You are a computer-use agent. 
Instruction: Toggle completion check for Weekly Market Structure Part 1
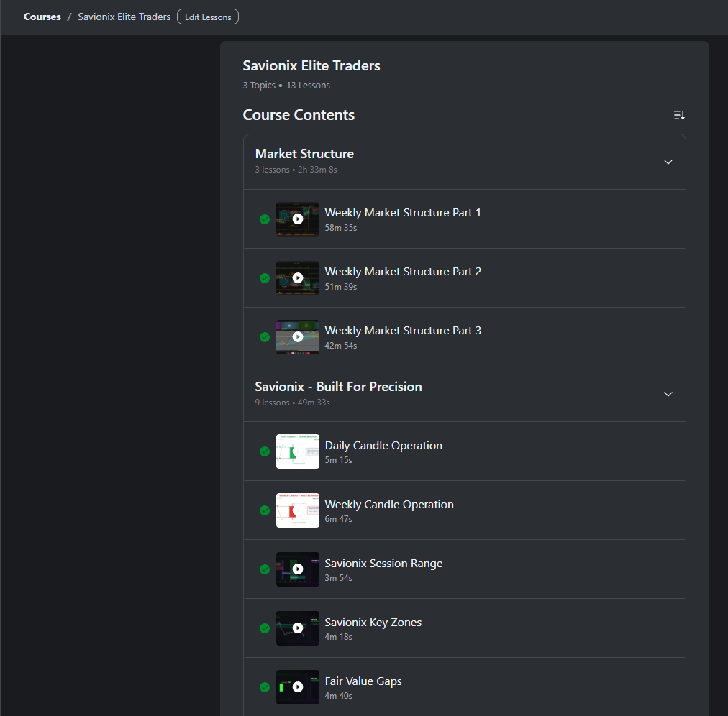[265, 219]
